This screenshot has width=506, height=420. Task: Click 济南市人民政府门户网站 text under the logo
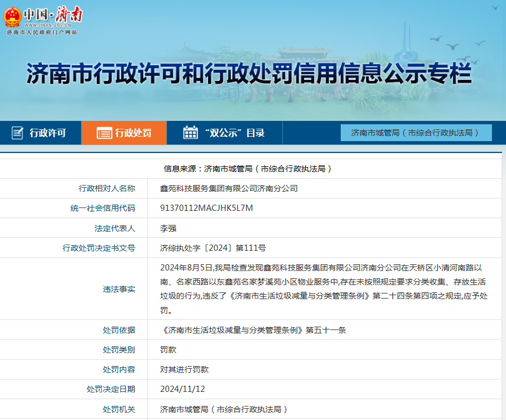[42, 33]
